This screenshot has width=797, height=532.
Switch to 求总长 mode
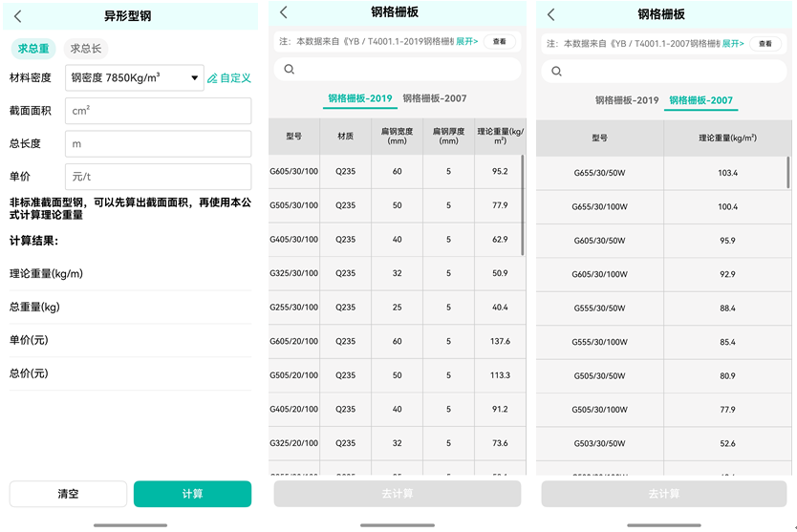tap(87, 49)
